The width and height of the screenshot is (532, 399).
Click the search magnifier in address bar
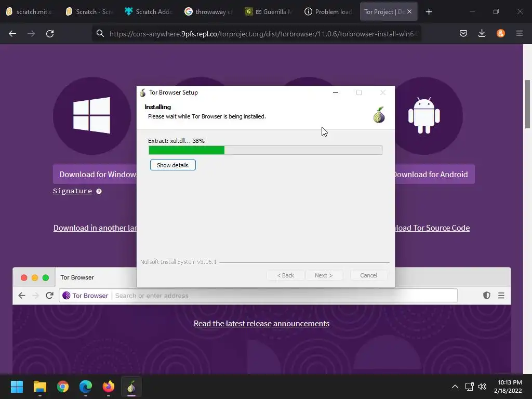tap(100, 33)
